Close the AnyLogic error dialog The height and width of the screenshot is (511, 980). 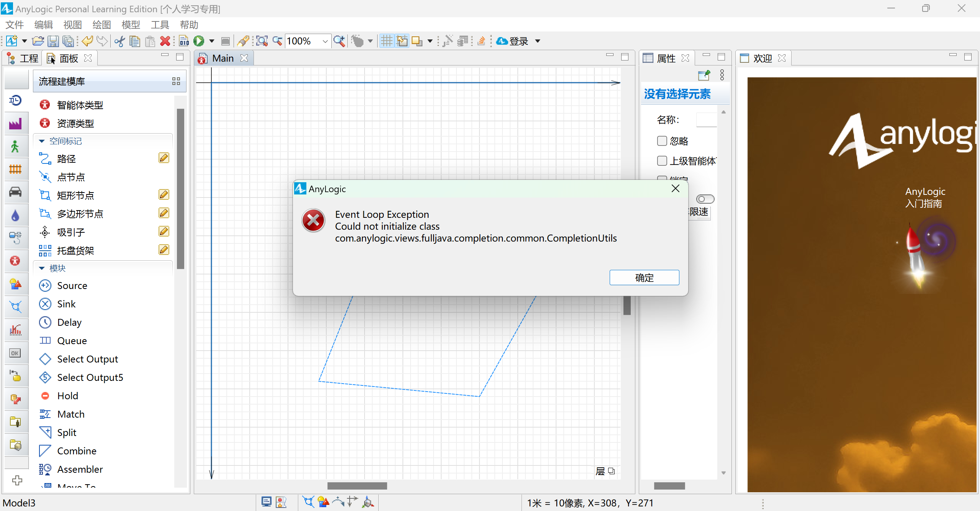pos(676,188)
